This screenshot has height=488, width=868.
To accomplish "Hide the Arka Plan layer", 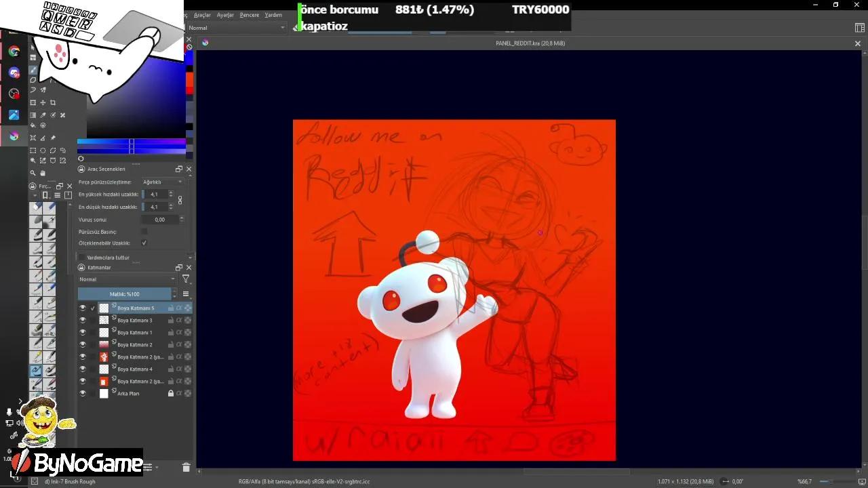I will pos(83,393).
